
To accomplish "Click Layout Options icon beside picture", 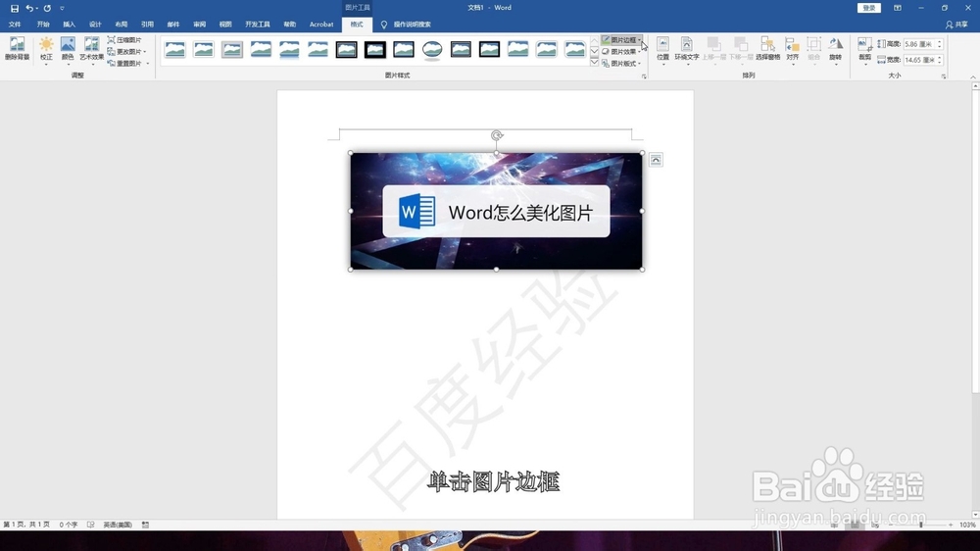I will point(656,160).
